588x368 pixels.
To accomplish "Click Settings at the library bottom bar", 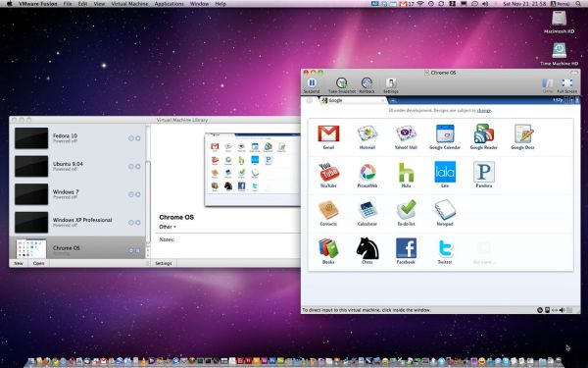I will tap(164, 263).
